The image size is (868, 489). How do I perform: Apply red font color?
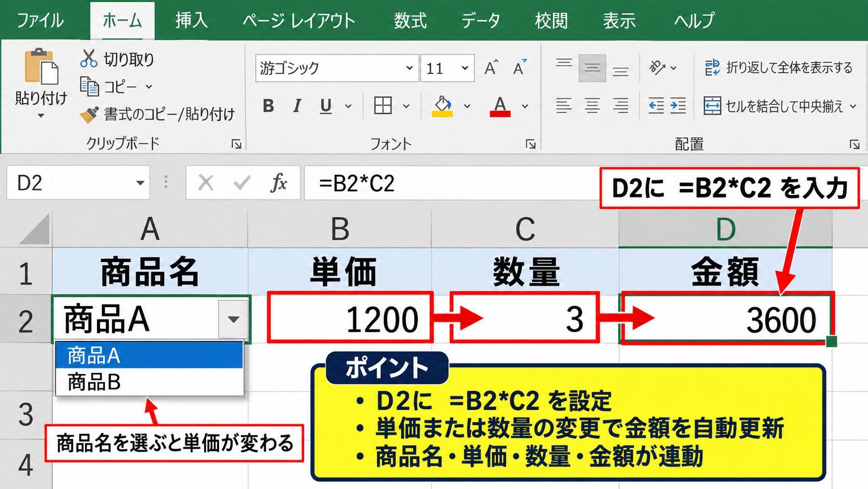tap(500, 106)
